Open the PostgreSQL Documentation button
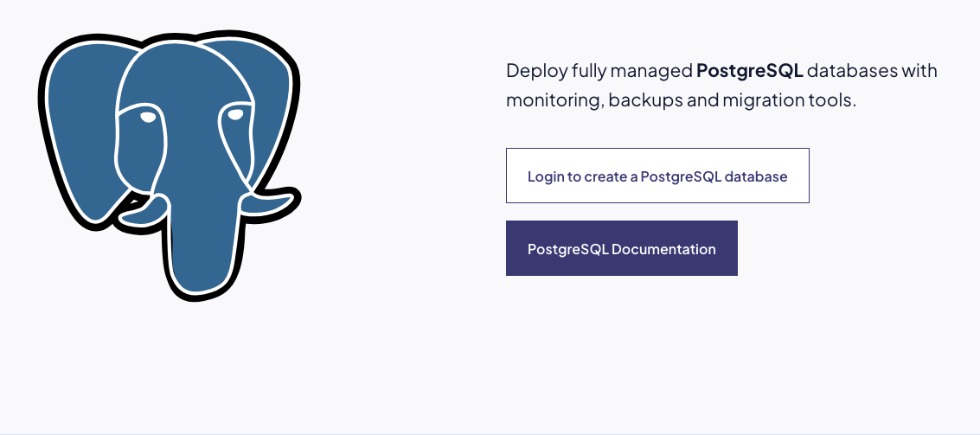Image resolution: width=980 pixels, height=435 pixels. click(x=622, y=248)
